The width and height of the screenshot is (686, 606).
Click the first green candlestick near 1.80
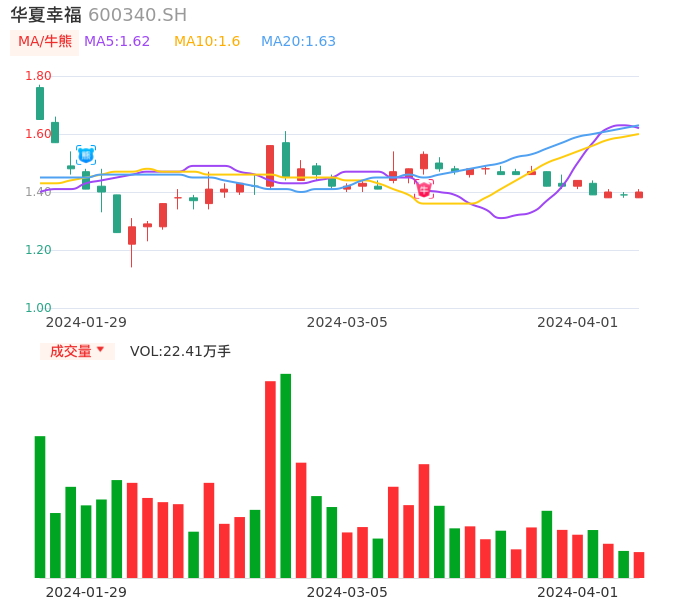coord(40,103)
